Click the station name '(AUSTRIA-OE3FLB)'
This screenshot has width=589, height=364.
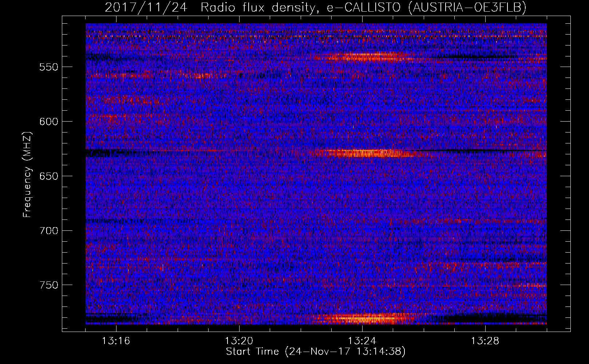[x=467, y=7]
